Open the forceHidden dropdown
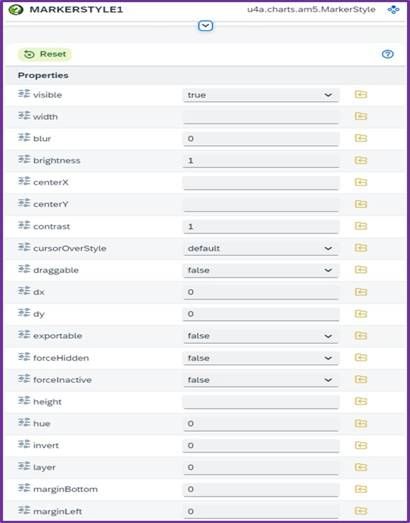Image resolution: width=410 pixels, height=523 pixels. tap(261, 358)
